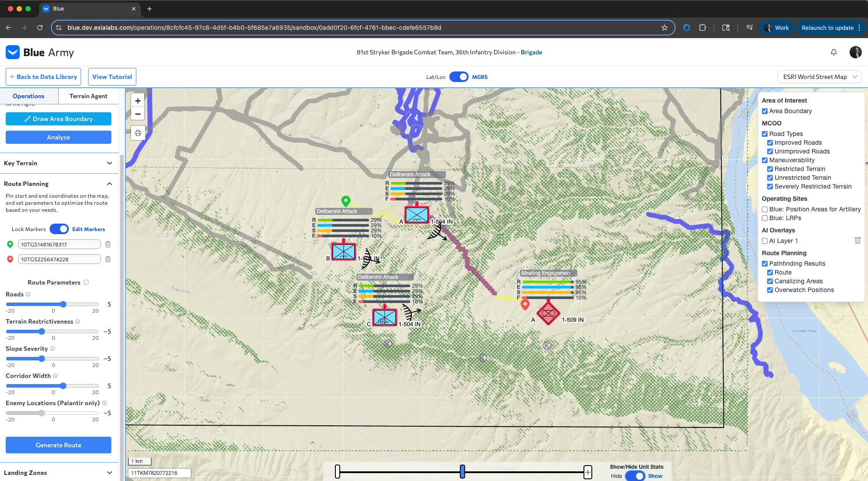
Task: Delete the red end marker coordinate
Action: (108, 259)
